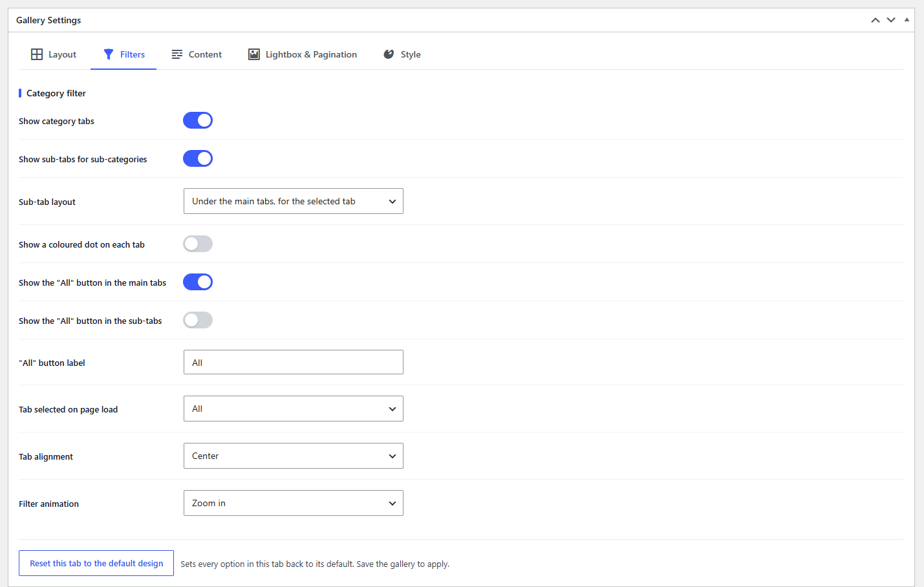The height and width of the screenshot is (587, 924).
Task: Toggle "All" button in the main tabs
Action: [198, 282]
